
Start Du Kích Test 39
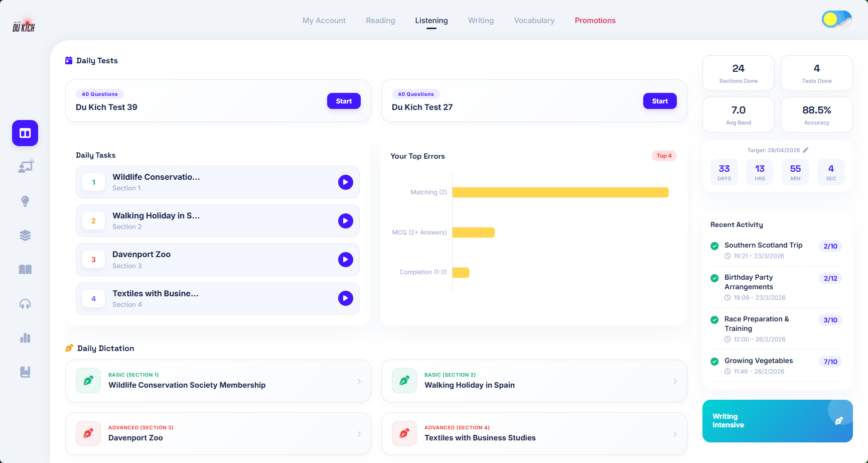click(344, 101)
